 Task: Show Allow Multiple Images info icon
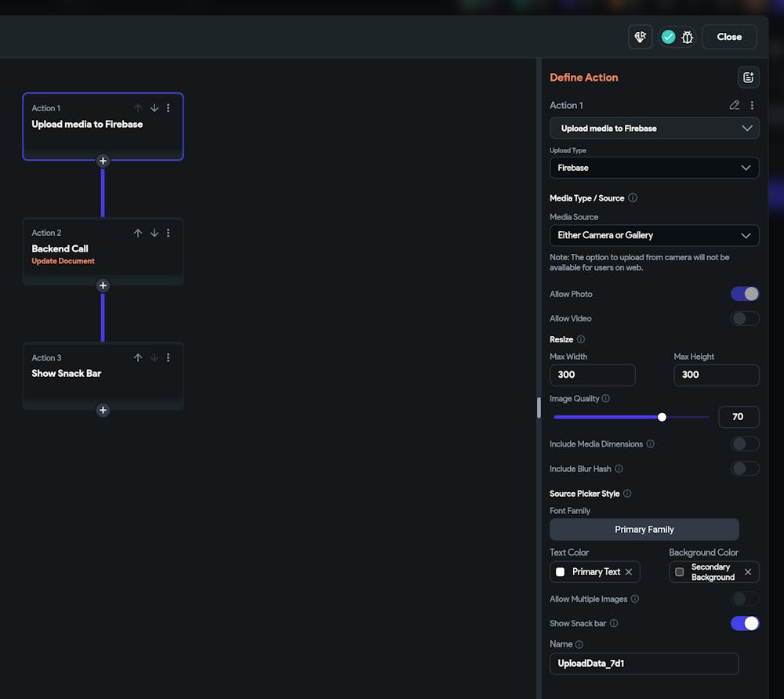[x=634, y=599]
